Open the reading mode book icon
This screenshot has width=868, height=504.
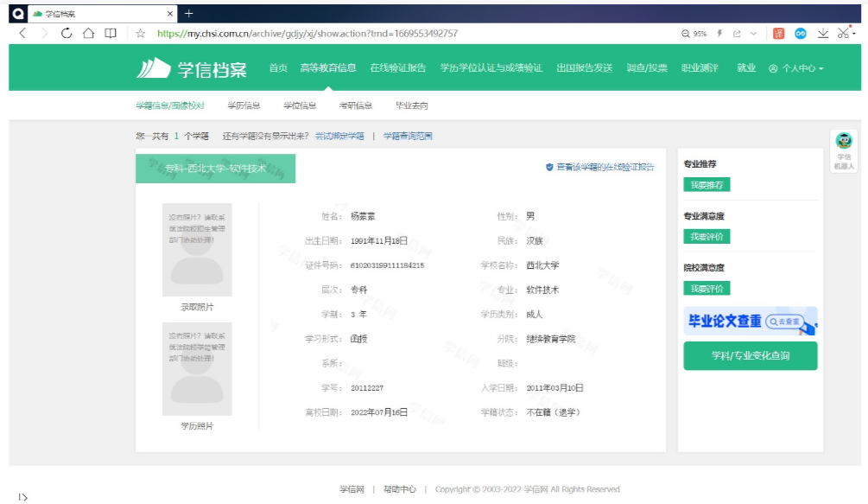(x=111, y=33)
